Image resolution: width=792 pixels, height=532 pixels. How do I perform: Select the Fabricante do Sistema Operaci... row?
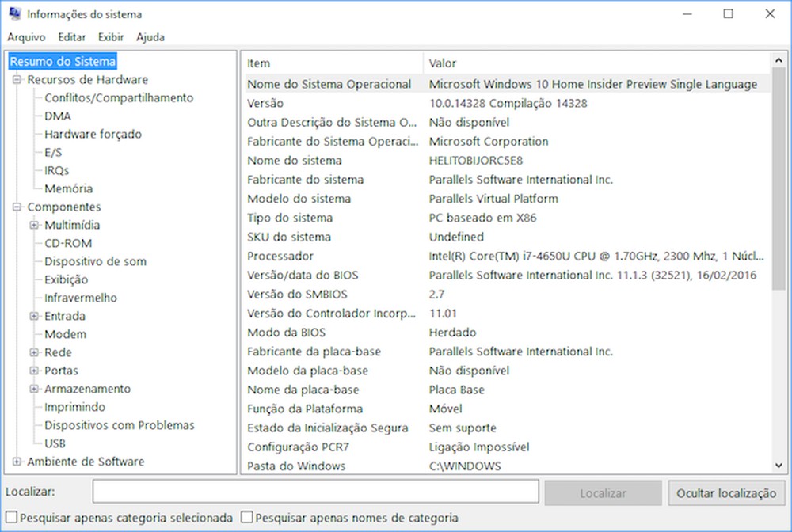tap(507, 142)
